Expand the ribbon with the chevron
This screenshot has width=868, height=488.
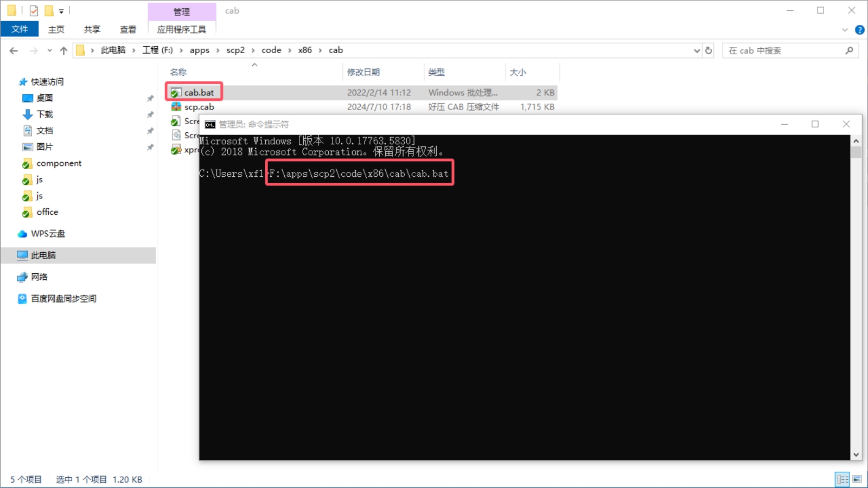click(x=845, y=30)
